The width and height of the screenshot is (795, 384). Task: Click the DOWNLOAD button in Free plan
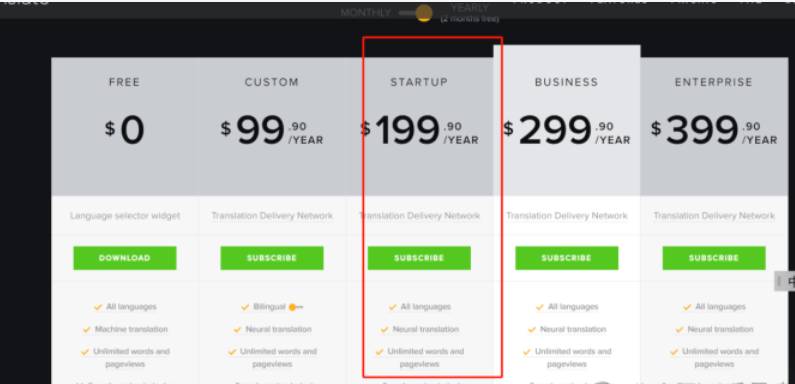point(125,258)
